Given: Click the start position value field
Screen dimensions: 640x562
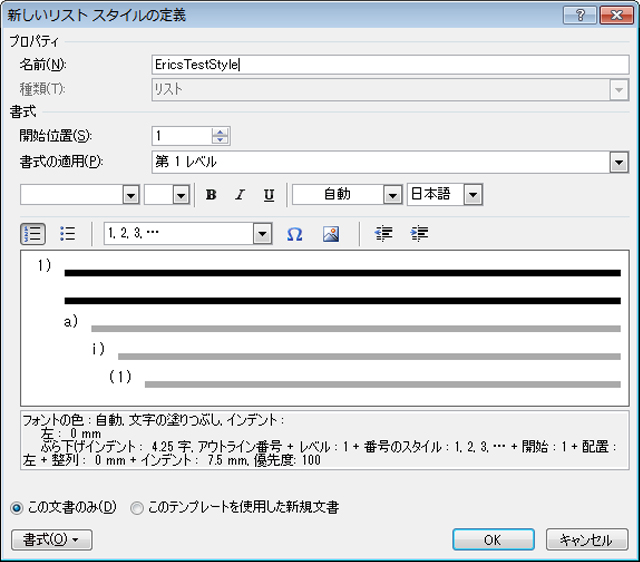Looking at the screenshot, I should tap(182, 136).
